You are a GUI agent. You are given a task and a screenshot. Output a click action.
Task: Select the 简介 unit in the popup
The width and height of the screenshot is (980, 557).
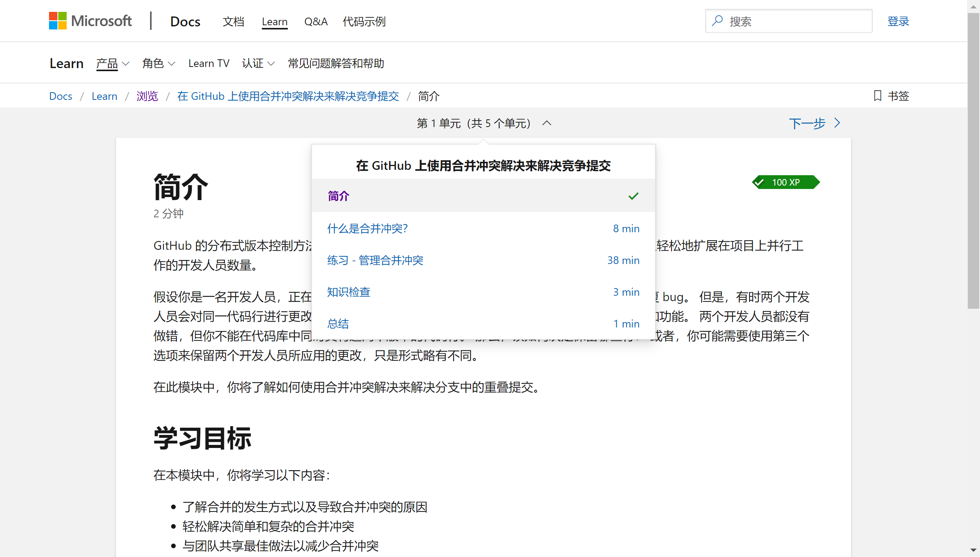click(483, 195)
